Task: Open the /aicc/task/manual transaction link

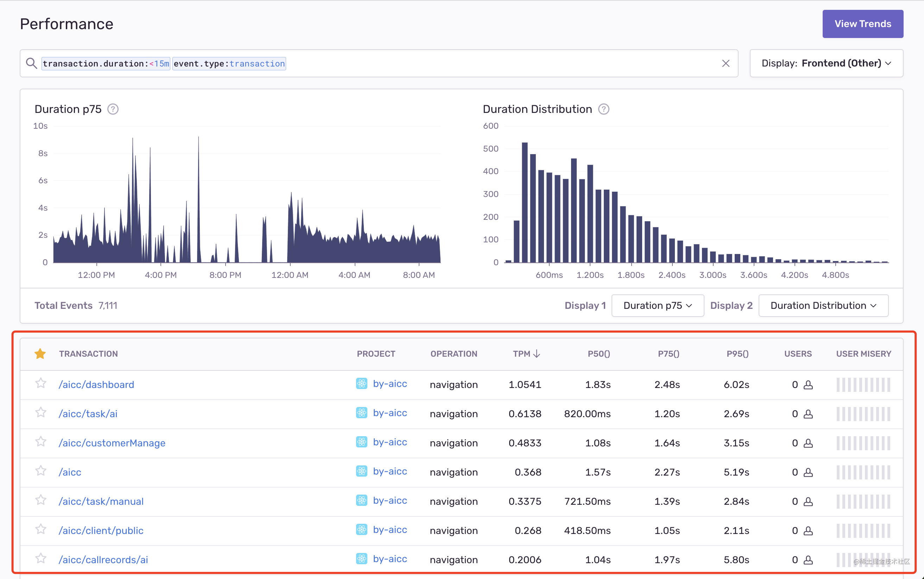Action: point(101,501)
